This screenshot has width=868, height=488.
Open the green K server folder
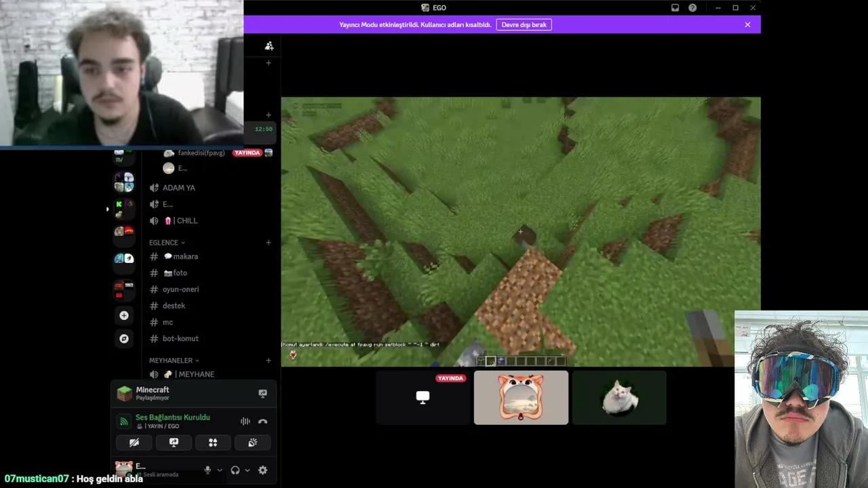(x=123, y=209)
